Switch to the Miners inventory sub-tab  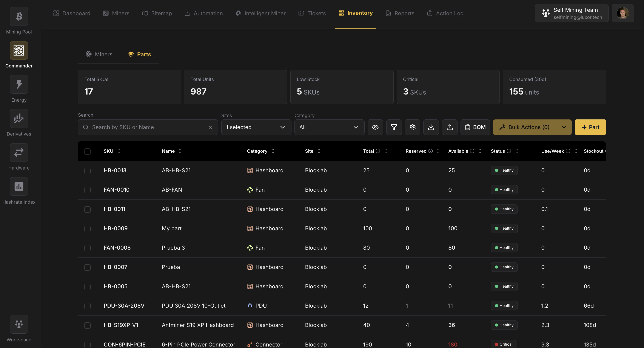pos(99,54)
